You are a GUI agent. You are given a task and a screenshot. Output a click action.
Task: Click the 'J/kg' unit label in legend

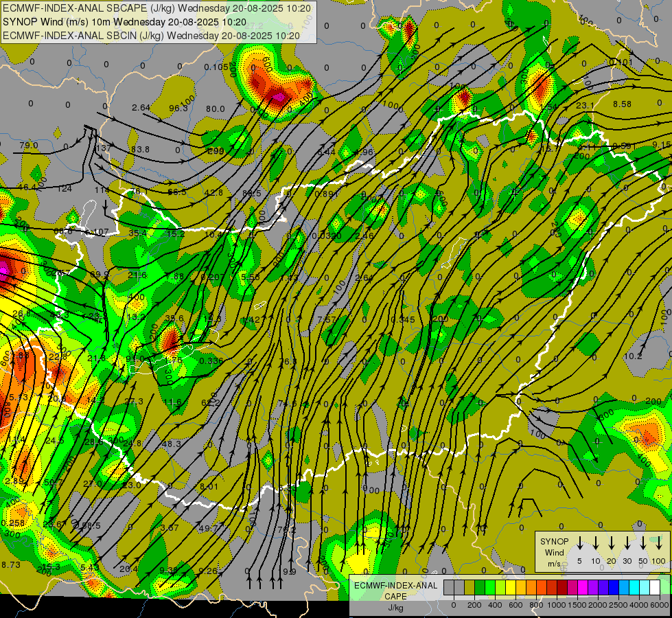395,608
